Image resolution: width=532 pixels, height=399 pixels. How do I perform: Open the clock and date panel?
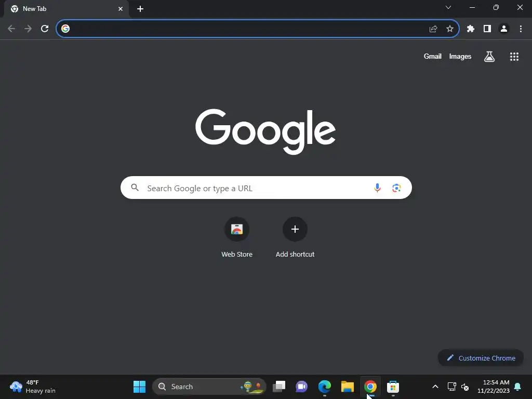(494, 387)
